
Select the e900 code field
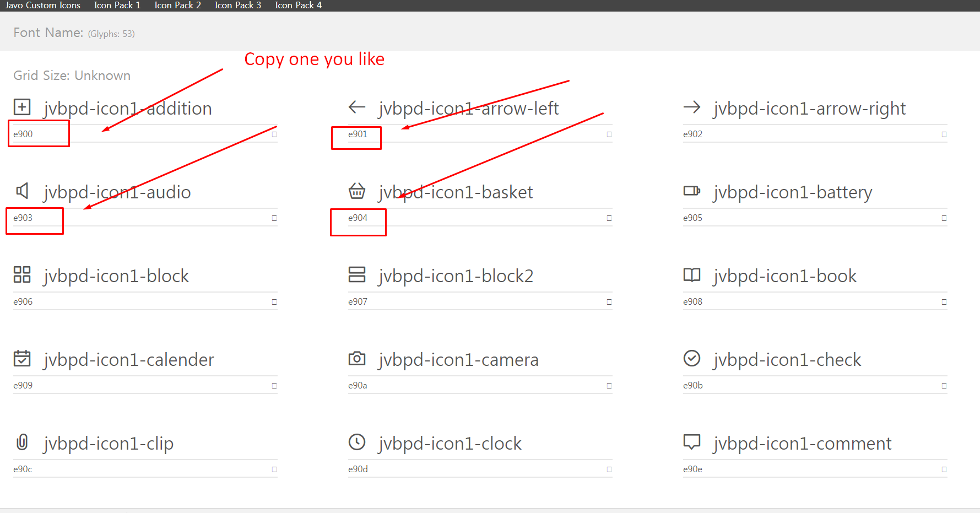37,133
